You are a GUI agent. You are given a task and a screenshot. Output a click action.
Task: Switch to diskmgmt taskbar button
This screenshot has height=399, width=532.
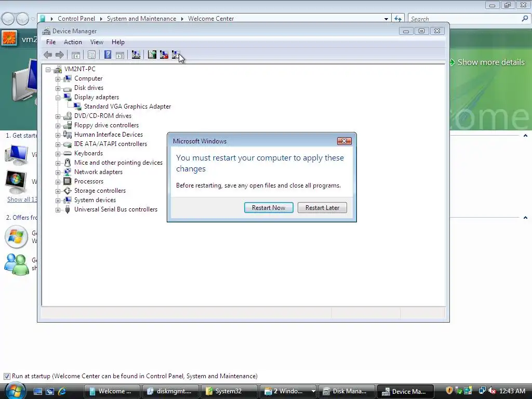(x=170, y=391)
